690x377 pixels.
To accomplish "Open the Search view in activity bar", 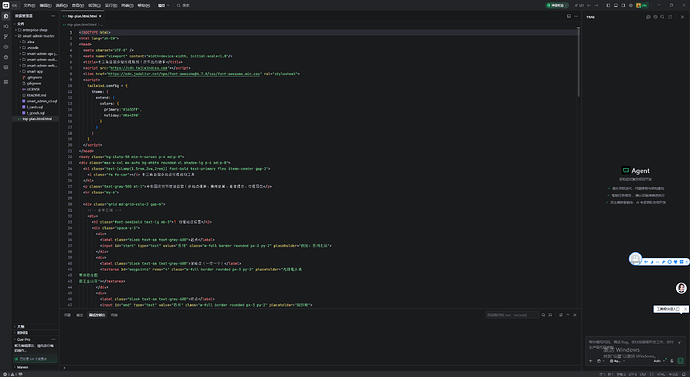I will coord(6,26).
